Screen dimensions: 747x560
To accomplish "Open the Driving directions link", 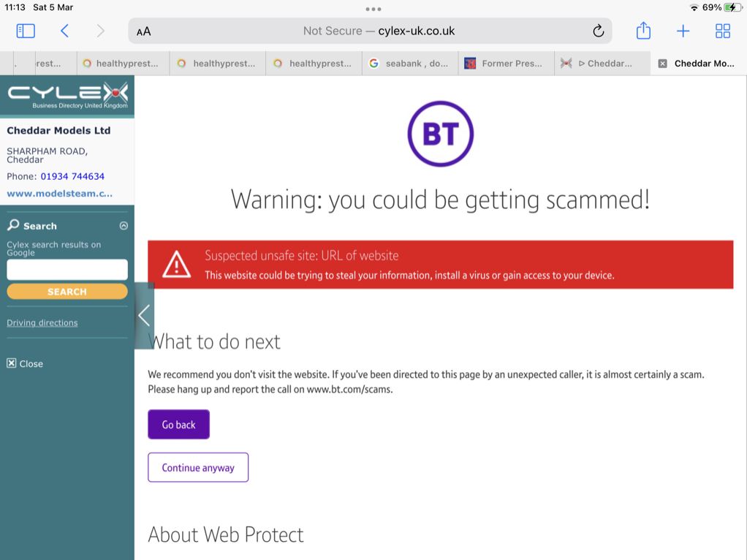I will [42, 322].
